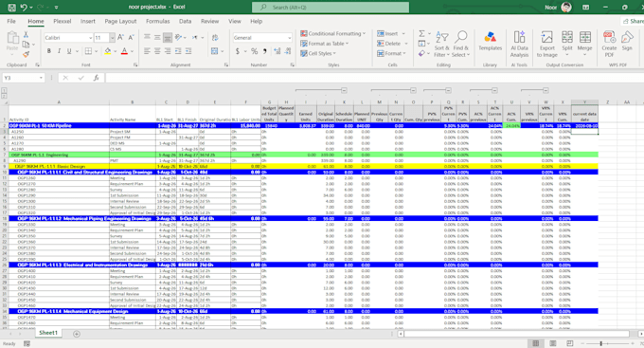Screen dimensions: 644x348
Task: Click the Decrease Decimal icon
Action: tap(288, 51)
